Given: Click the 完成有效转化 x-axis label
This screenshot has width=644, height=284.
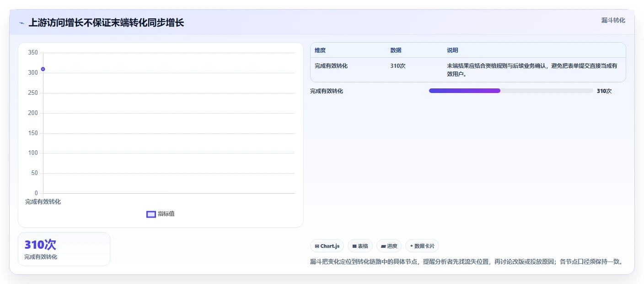Looking at the screenshot, I should tap(43, 202).
